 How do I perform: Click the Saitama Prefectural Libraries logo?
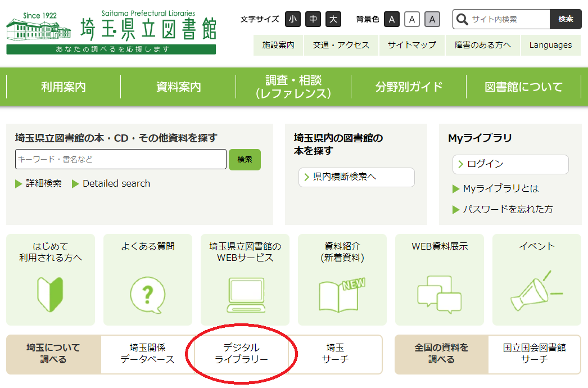coord(111,32)
